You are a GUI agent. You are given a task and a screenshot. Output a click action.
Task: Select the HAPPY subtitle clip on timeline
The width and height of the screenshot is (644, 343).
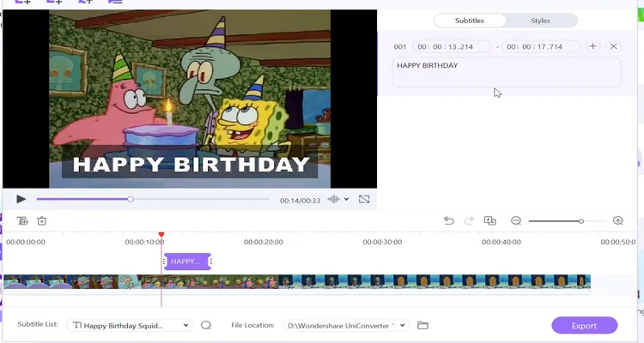click(x=187, y=262)
